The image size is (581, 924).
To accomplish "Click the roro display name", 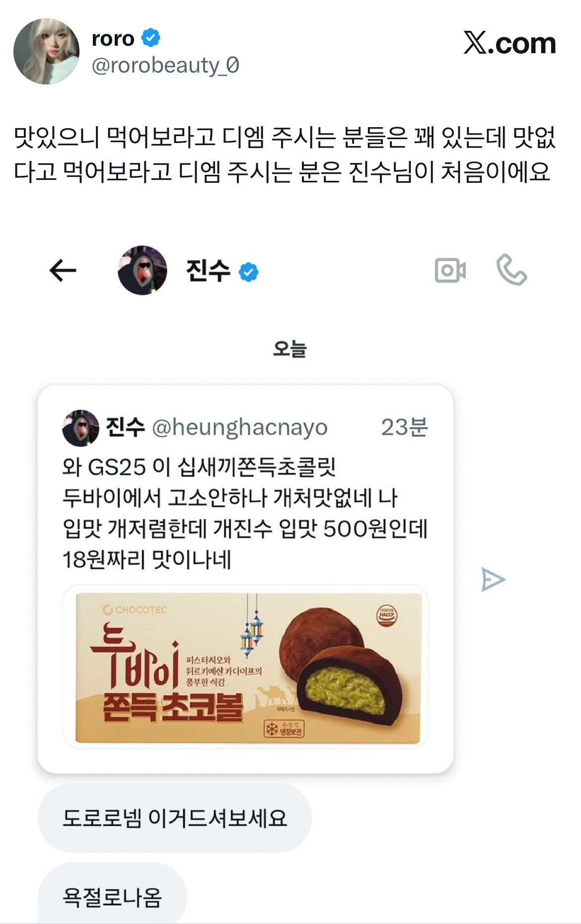I will coord(113,38).
